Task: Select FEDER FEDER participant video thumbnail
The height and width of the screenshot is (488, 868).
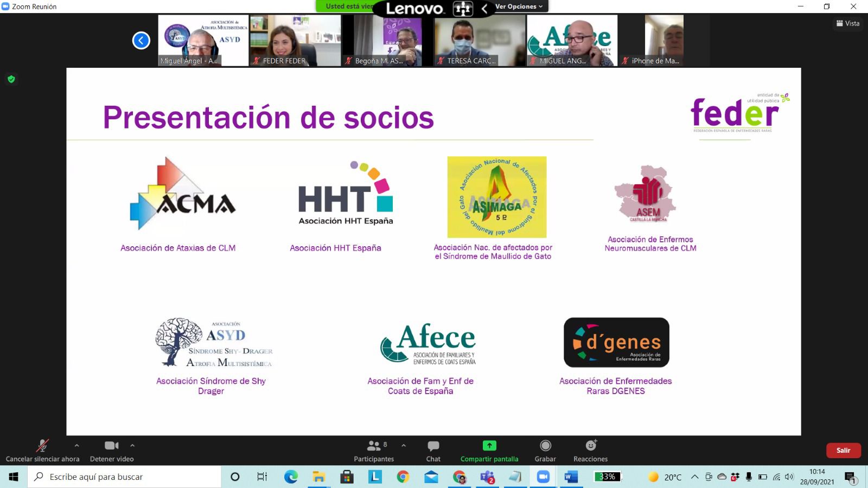Action: click(x=295, y=40)
